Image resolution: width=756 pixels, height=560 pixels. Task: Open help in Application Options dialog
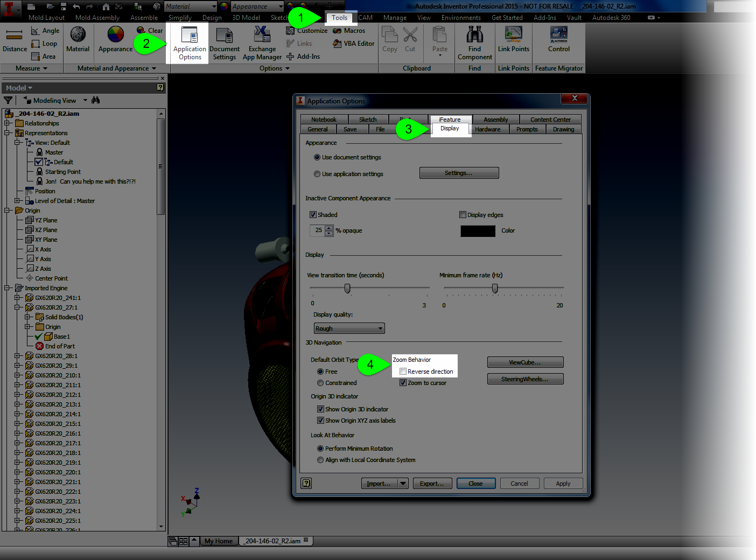306,484
